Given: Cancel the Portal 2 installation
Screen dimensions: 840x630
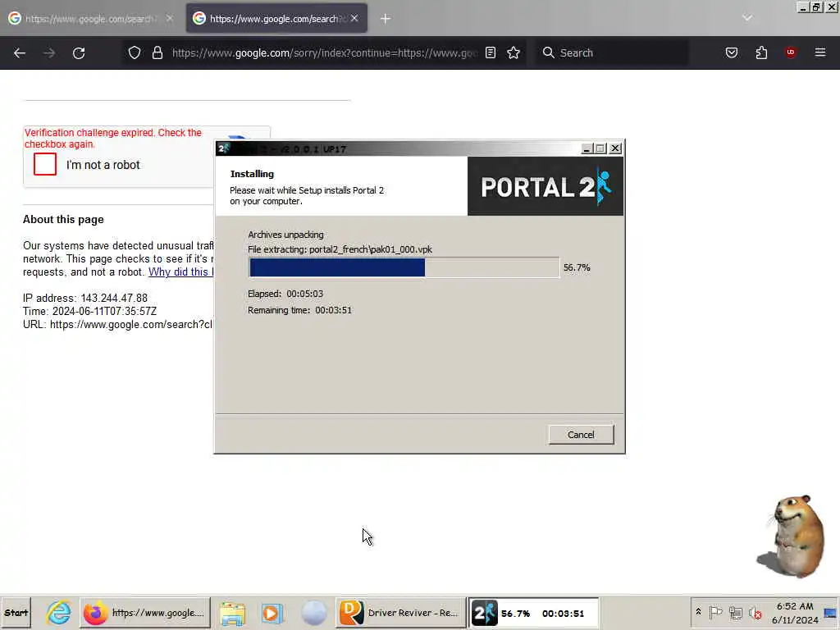Looking at the screenshot, I should [x=581, y=435].
